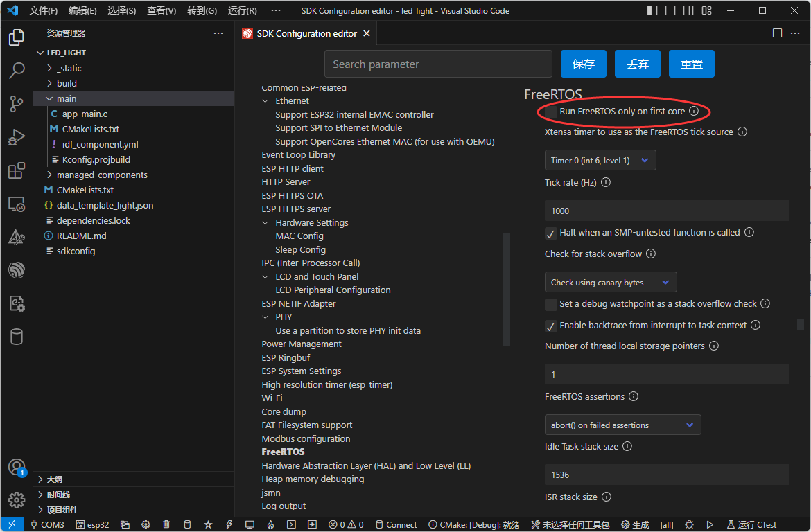Select the COM3 serial port in status bar

[x=47, y=524]
